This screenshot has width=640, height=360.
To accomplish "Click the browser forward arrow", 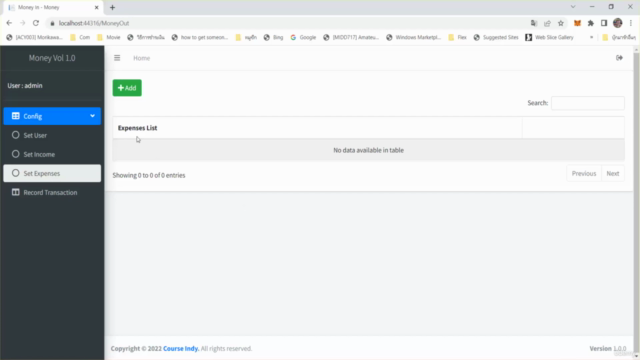I will point(22,23).
